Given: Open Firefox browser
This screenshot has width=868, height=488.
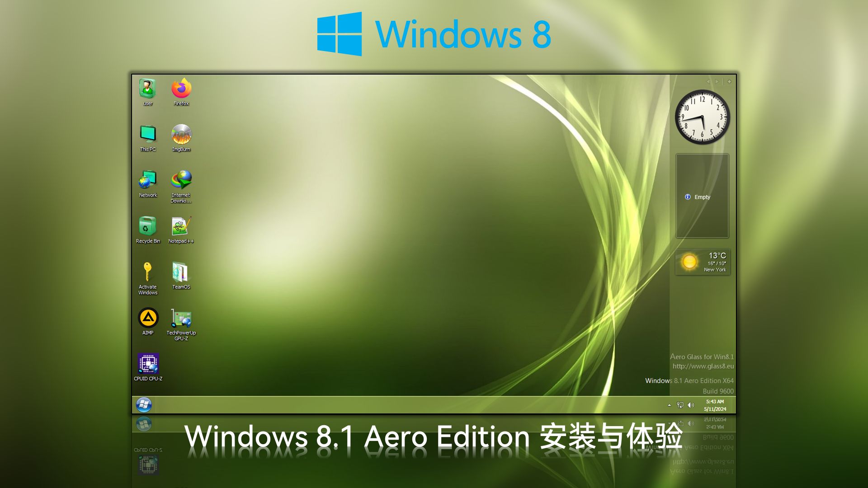Looking at the screenshot, I should [181, 92].
